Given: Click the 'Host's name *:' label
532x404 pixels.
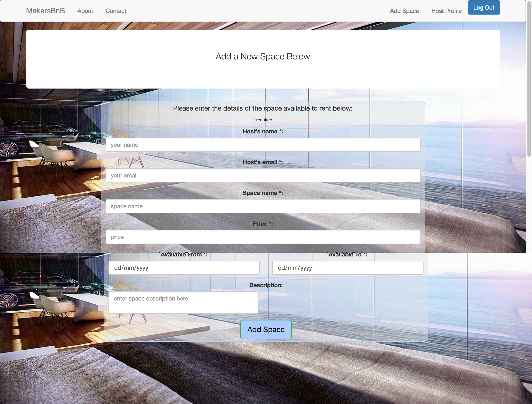Looking at the screenshot, I should (x=263, y=132).
